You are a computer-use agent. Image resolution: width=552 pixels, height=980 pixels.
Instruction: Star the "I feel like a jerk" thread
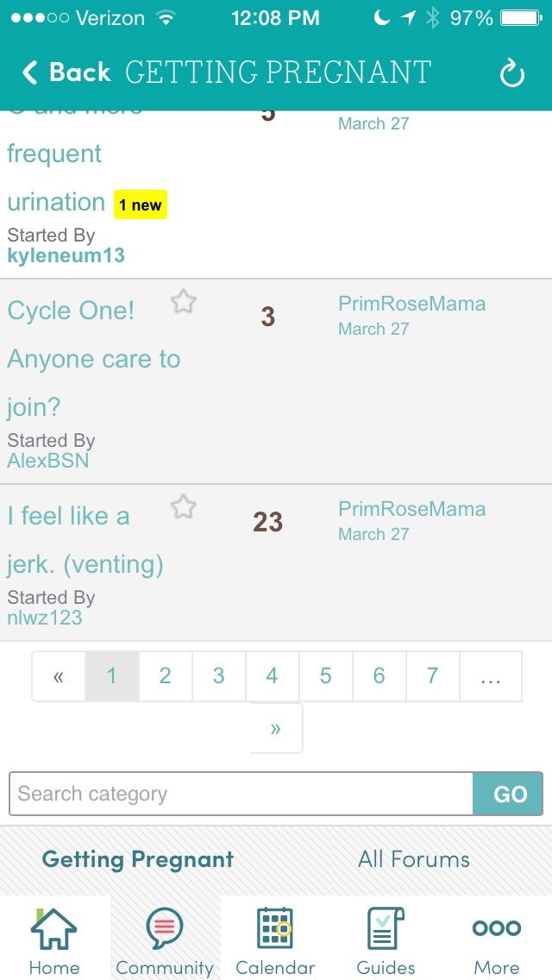coord(183,507)
